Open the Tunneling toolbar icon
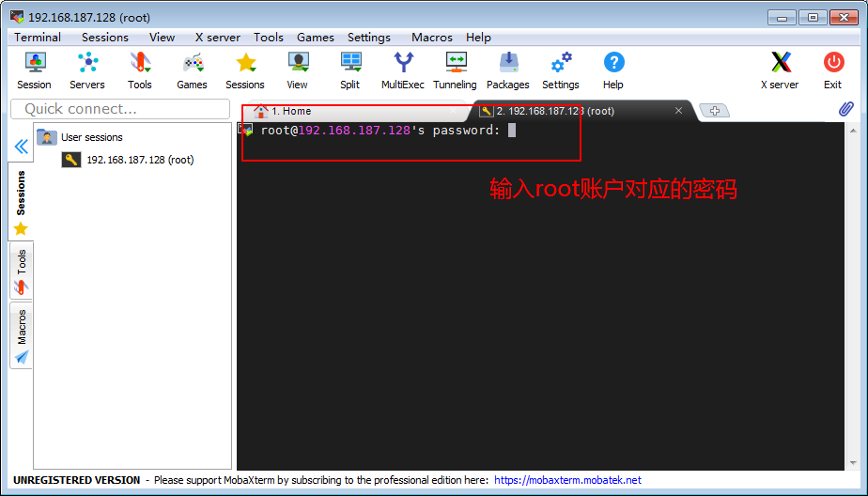The width and height of the screenshot is (868, 496). click(x=455, y=70)
